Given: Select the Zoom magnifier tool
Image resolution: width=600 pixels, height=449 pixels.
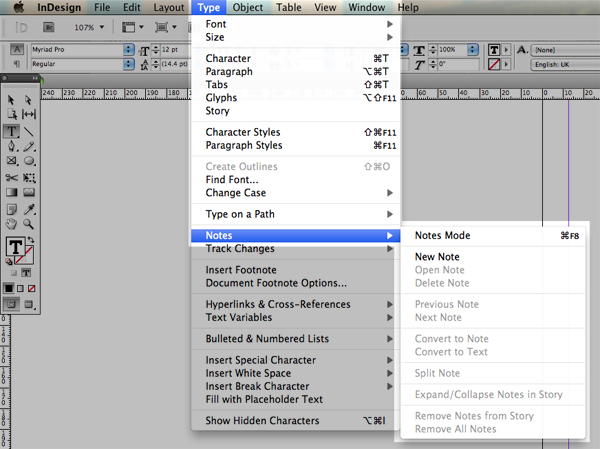Looking at the screenshot, I should click(x=28, y=224).
